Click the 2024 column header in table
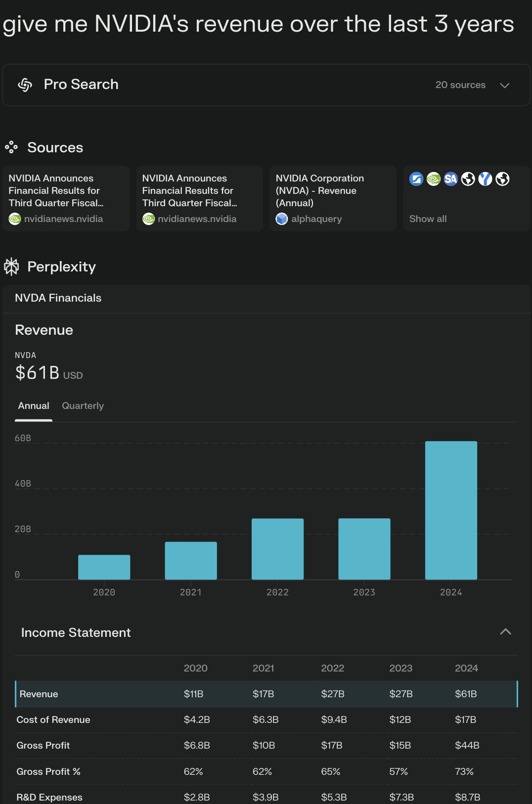The width and height of the screenshot is (532, 804). [x=466, y=668]
